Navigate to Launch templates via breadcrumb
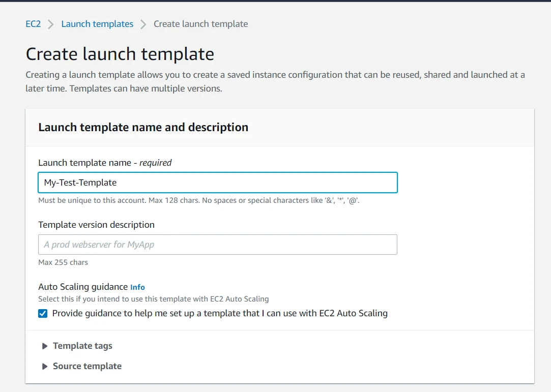 [97, 23]
